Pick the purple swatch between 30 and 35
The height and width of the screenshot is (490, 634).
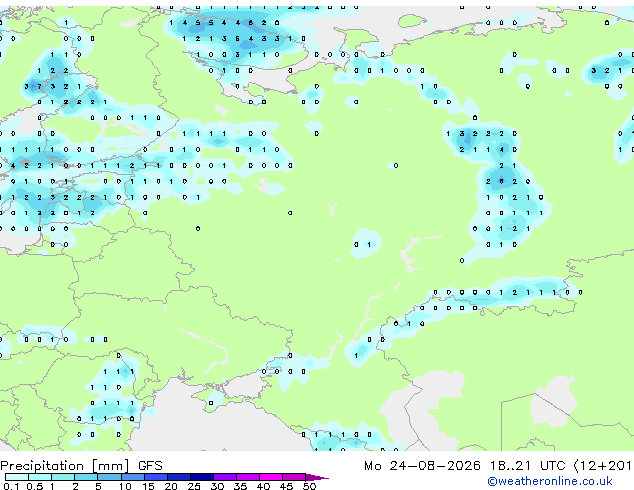coord(224,477)
